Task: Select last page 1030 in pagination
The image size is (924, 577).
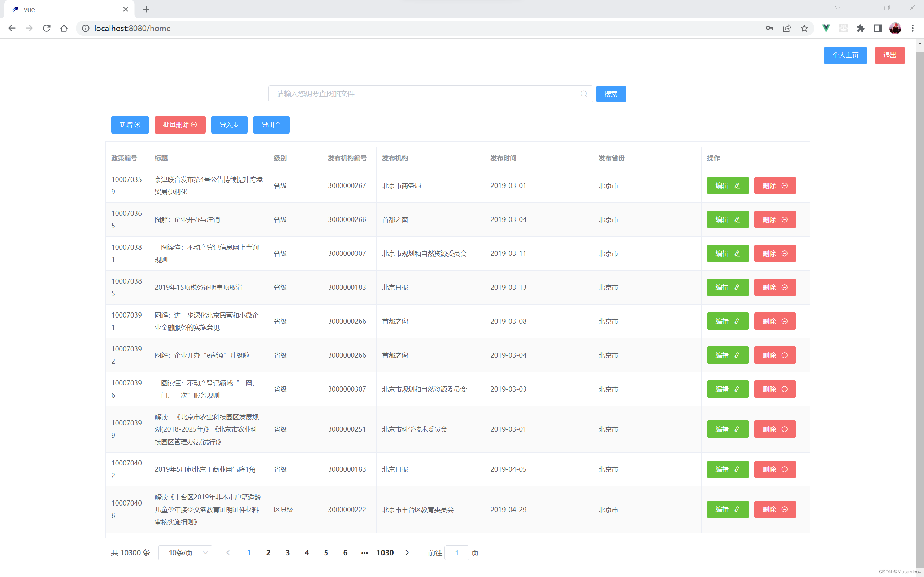Action: pyautogui.click(x=385, y=552)
